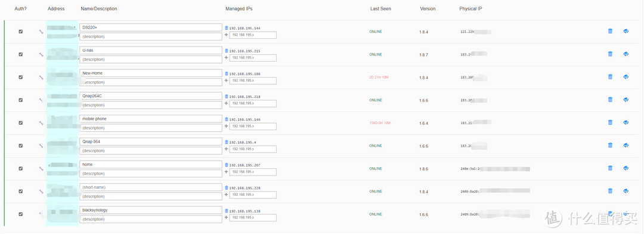644x234 pixels.
Task: Remove managed IP 192.168.195.146 trash icon
Action: 227,119
